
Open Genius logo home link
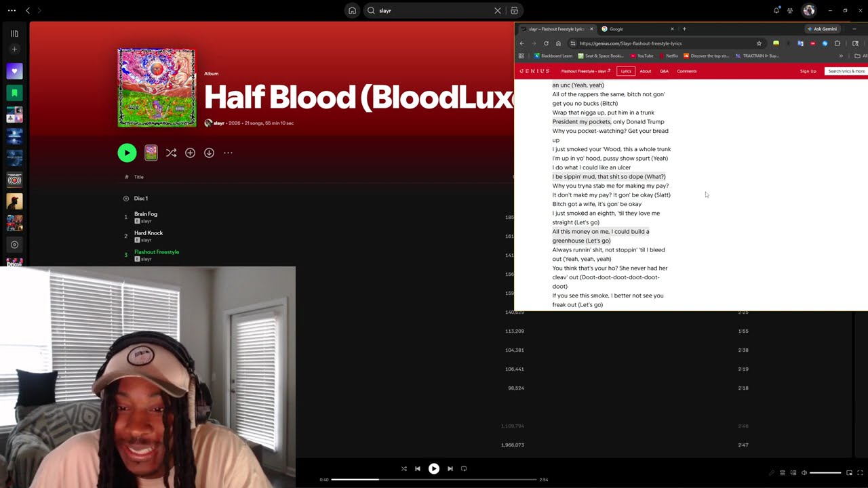click(x=534, y=71)
